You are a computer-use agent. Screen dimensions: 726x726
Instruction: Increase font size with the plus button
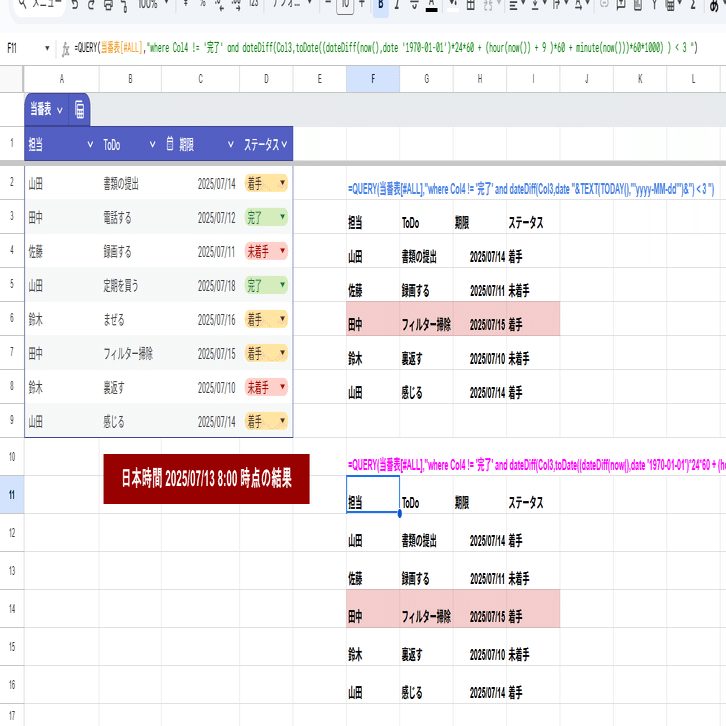(x=362, y=5)
